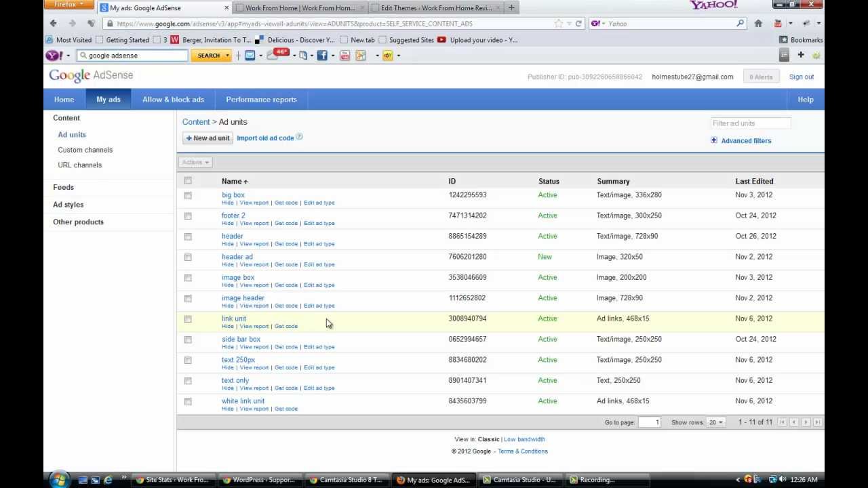Viewport: 868px width, 488px height.
Task: Click the magnifier in the Yahoo search box
Action: click(x=740, y=24)
